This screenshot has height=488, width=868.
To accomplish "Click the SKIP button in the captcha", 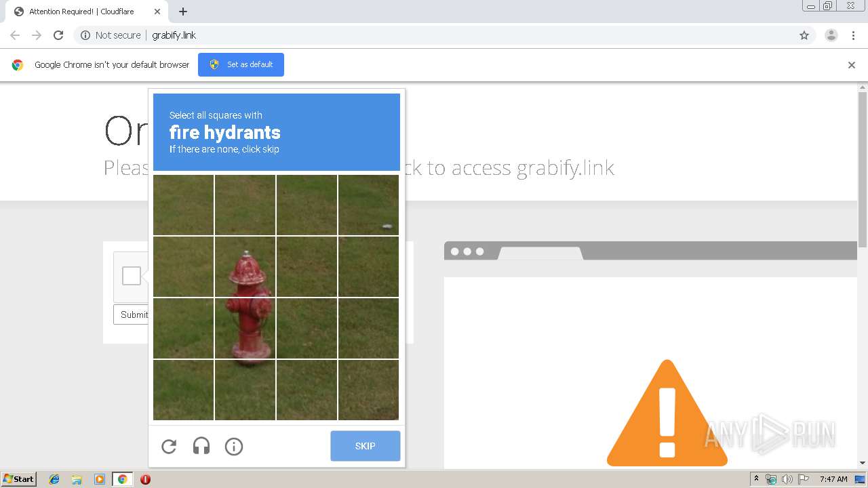I will [366, 446].
